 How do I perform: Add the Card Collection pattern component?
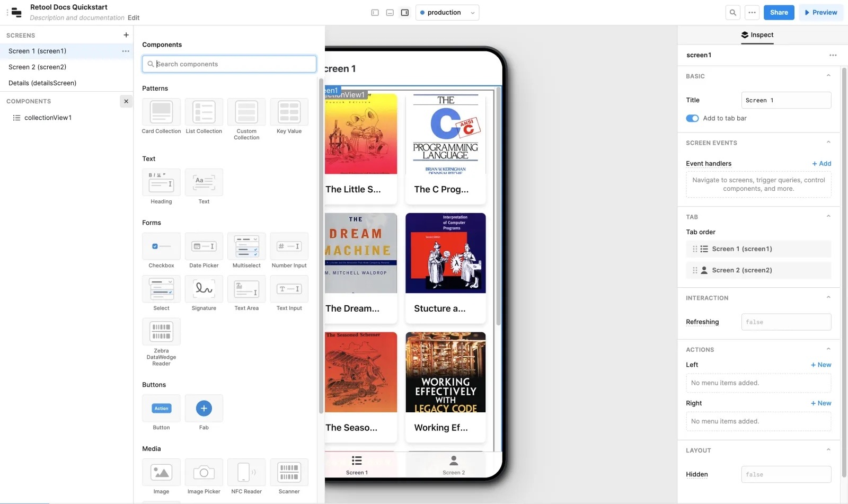tap(161, 112)
